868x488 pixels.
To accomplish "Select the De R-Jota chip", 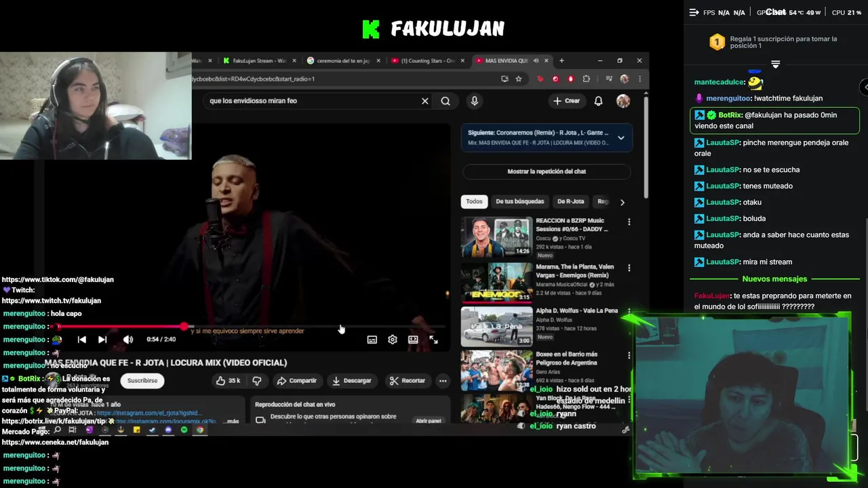I will click(570, 201).
